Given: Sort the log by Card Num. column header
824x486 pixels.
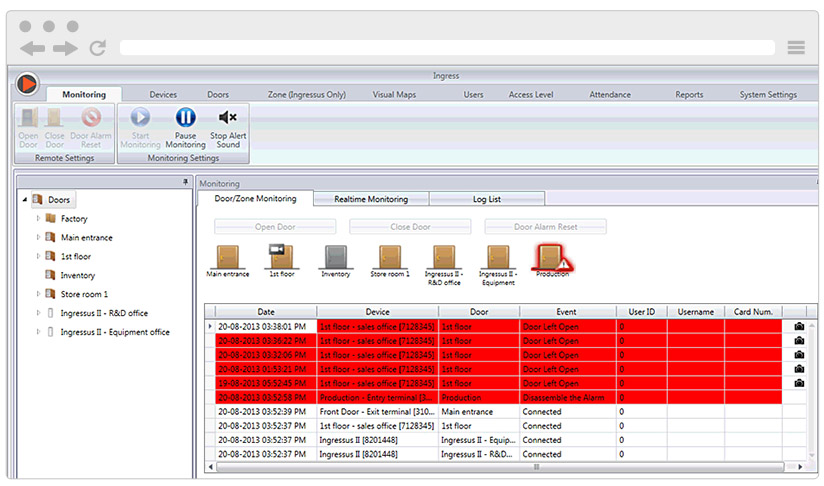Looking at the screenshot, I should pos(753,312).
